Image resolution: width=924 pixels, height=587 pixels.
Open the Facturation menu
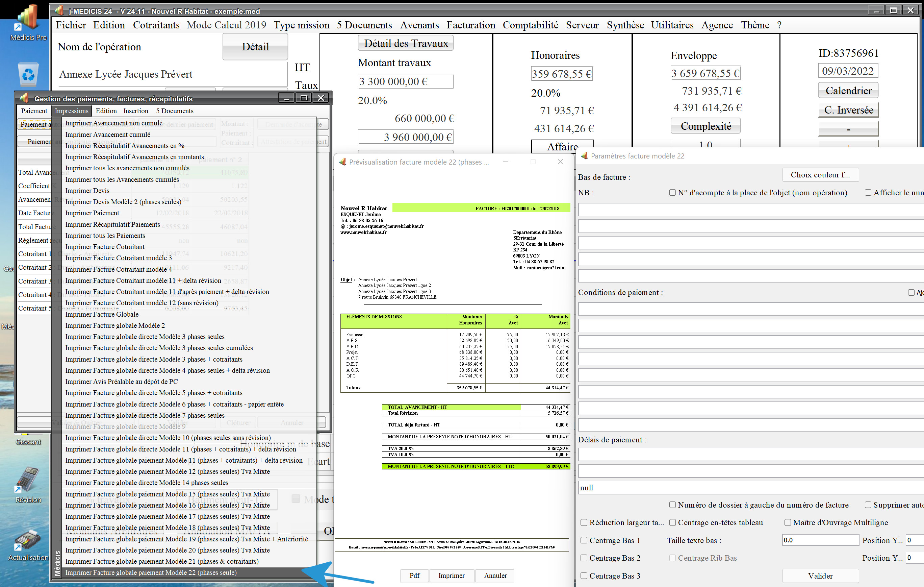pos(471,25)
